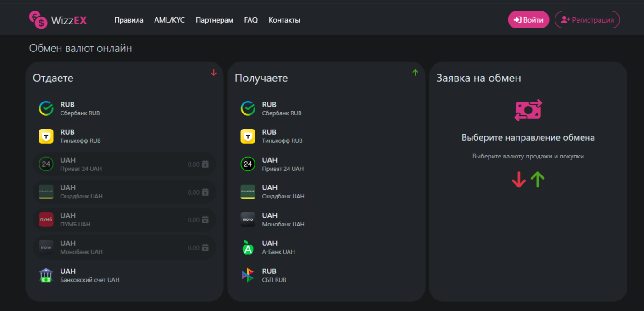Click the "Обмен валют онлайн" heading
This screenshot has width=644, height=311.
point(81,48)
